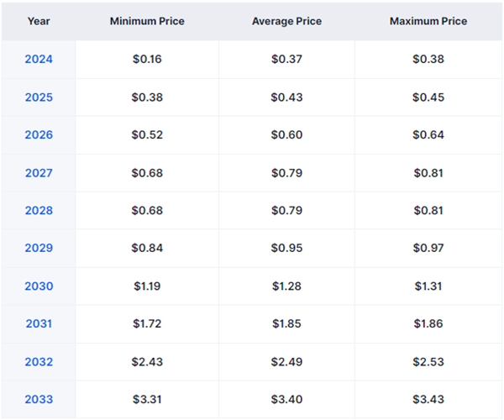Select the 2031 year link

[39, 324]
